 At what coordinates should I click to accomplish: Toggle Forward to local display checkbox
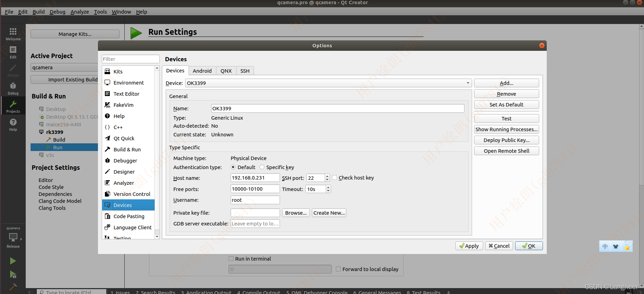click(338, 269)
